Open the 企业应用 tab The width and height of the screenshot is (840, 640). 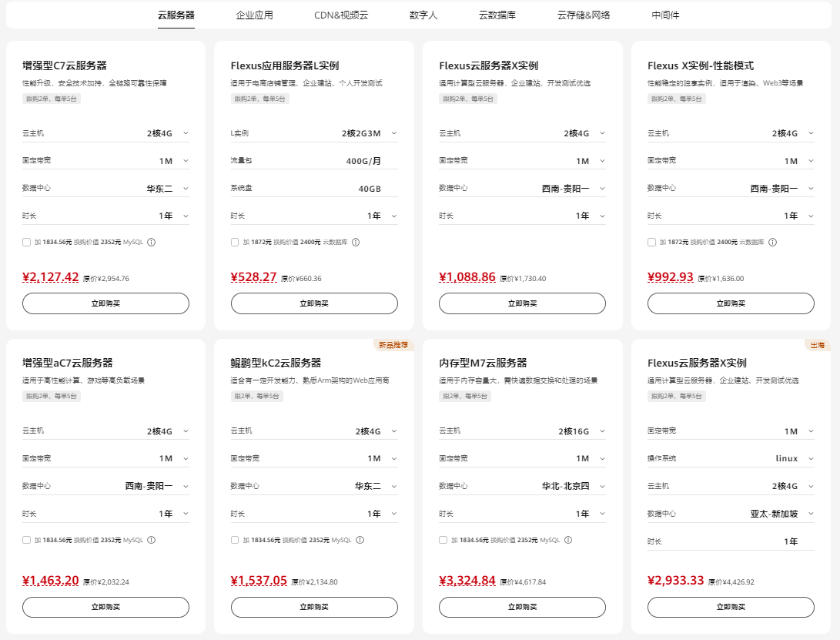pos(255,15)
